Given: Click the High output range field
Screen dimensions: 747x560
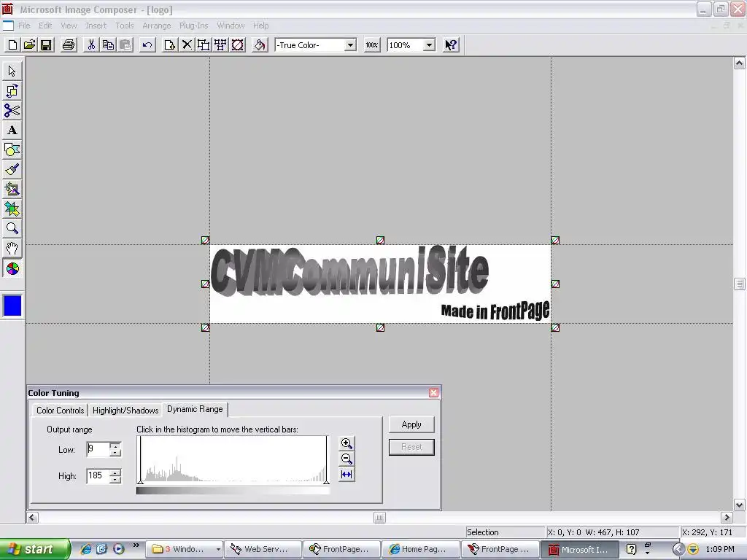Looking at the screenshot, I should [98, 475].
